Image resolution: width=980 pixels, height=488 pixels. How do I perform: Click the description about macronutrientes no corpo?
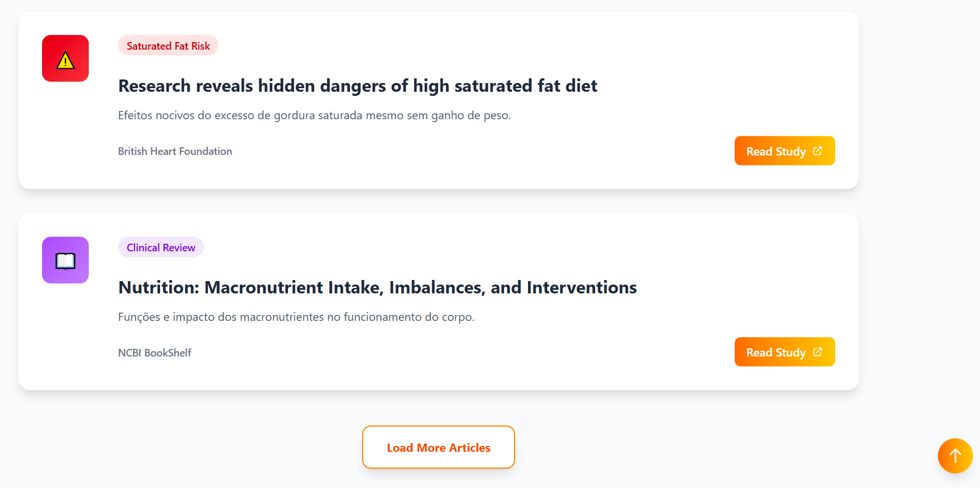point(296,317)
